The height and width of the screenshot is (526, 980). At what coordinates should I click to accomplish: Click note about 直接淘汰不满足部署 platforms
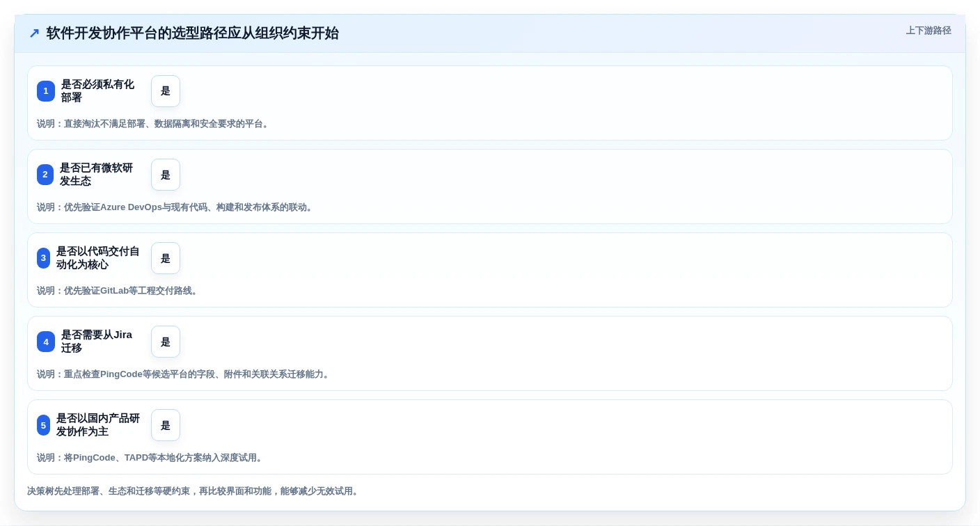tap(154, 124)
